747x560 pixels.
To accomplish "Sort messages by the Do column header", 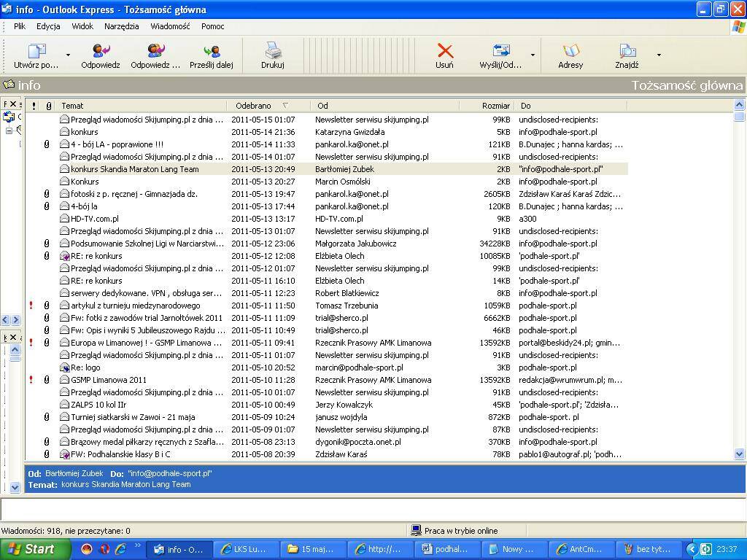I will 571,106.
